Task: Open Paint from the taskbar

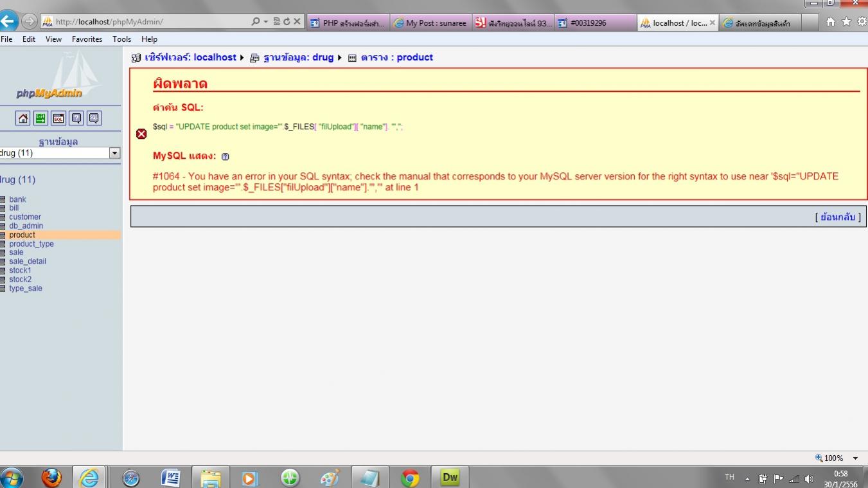Action: [330, 478]
